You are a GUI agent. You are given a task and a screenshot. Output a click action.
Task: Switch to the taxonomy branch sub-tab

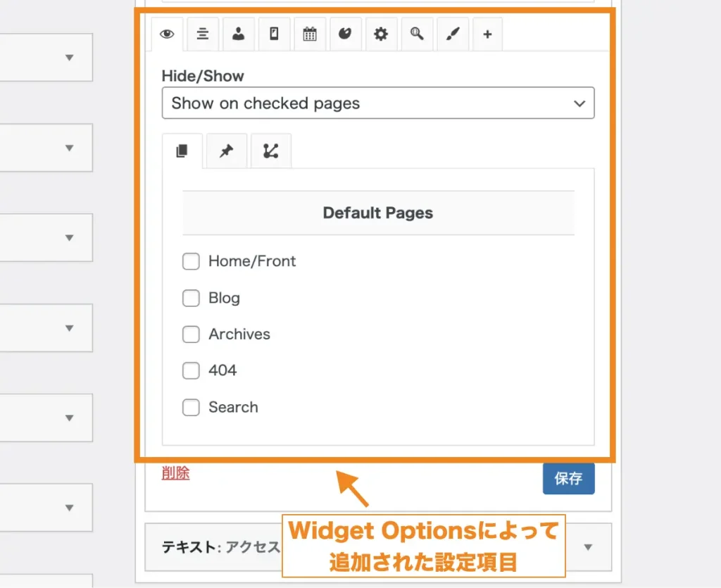[270, 151]
